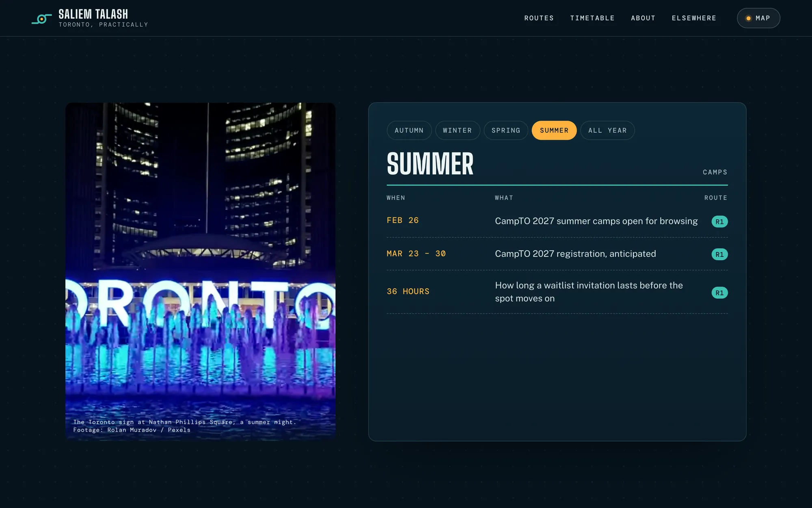
Task: Click the 'FEB 26' date
Action: [402, 220]
